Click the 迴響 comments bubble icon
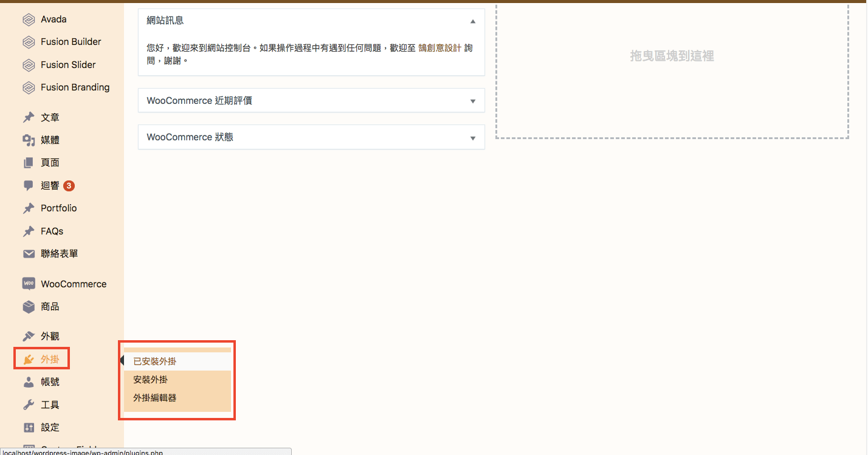 click(x=29, y=185)
